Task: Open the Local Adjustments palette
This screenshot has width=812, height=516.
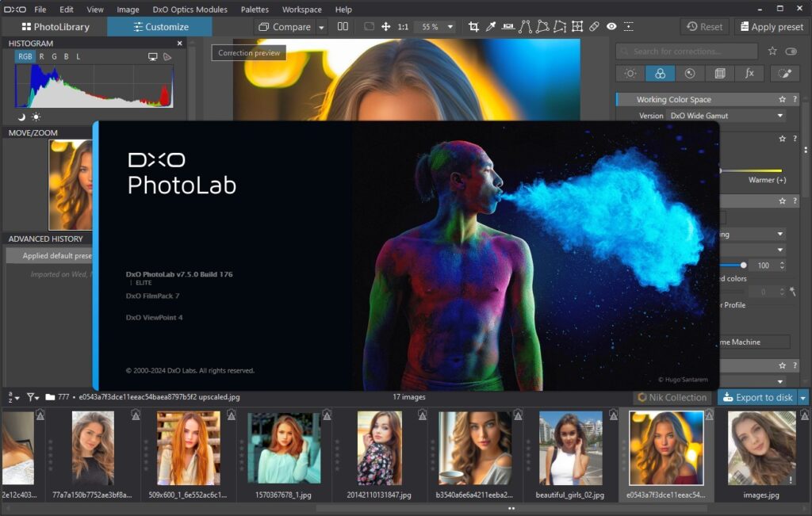Action: click(784, 74)
